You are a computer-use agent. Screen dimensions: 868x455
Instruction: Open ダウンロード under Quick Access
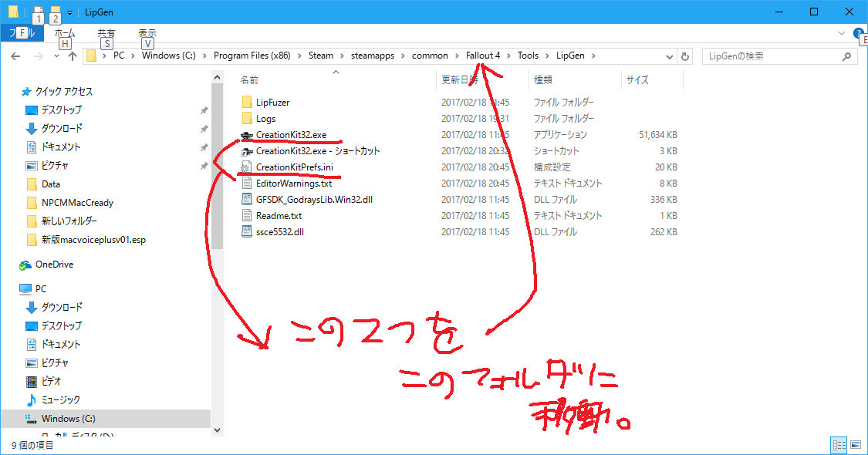[x=62, y=129]
